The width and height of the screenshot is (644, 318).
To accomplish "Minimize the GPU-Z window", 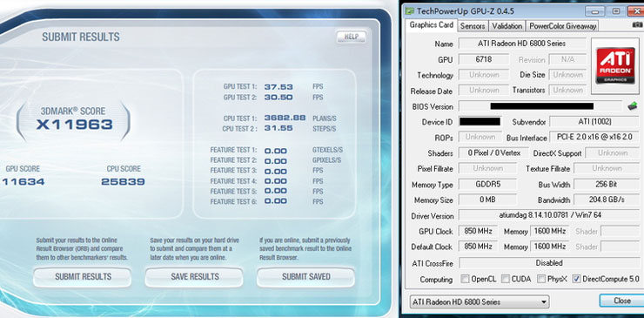I will click(x=594, y=11).
